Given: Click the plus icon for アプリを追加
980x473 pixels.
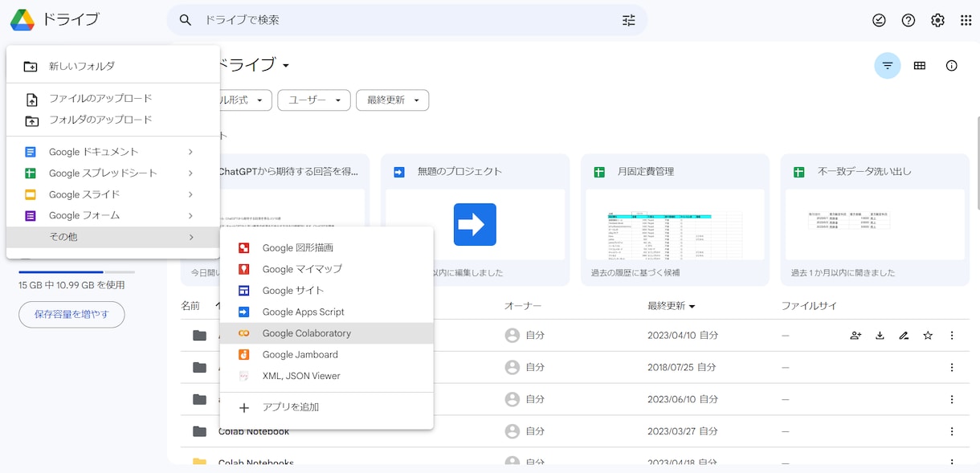Looking at the screenshot, I should (244, 407).
